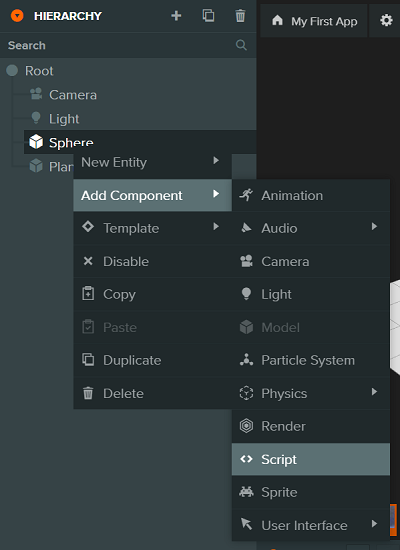
Task: Choose Copy from context menu
Action: pos(152,294)
